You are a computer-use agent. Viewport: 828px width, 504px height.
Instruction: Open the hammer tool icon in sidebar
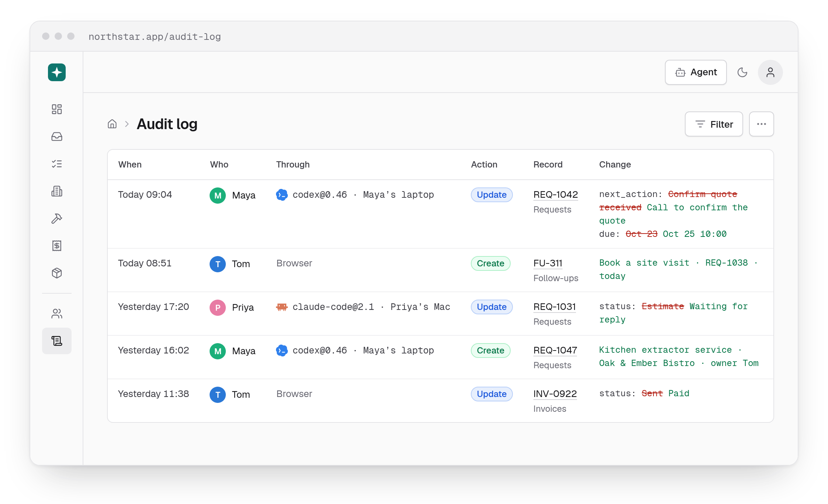point(57,218)
